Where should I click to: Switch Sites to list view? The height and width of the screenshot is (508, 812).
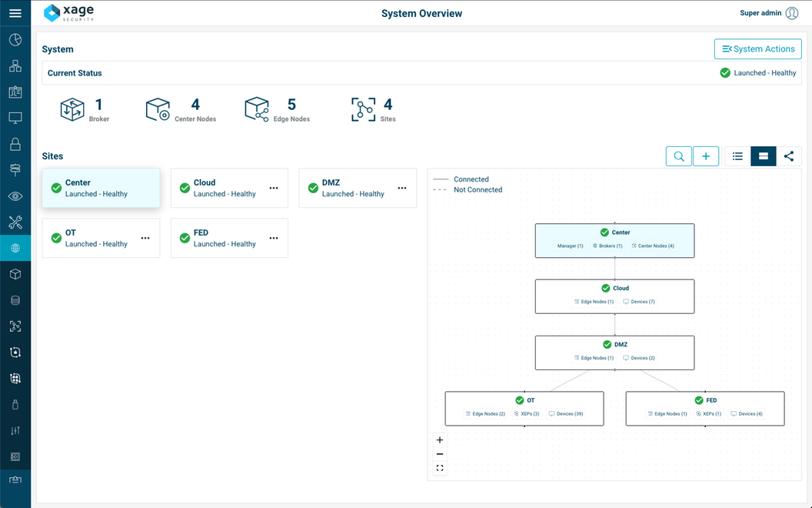pos(737,156)
